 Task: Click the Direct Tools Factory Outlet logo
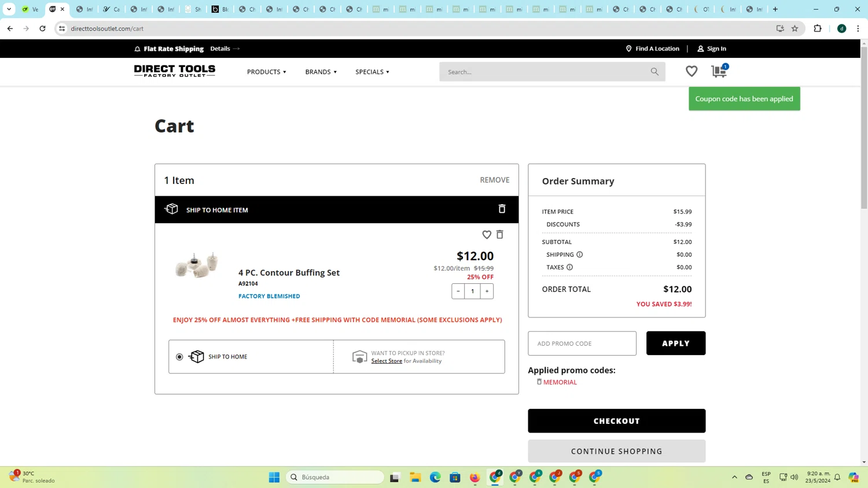pos(175,71)
